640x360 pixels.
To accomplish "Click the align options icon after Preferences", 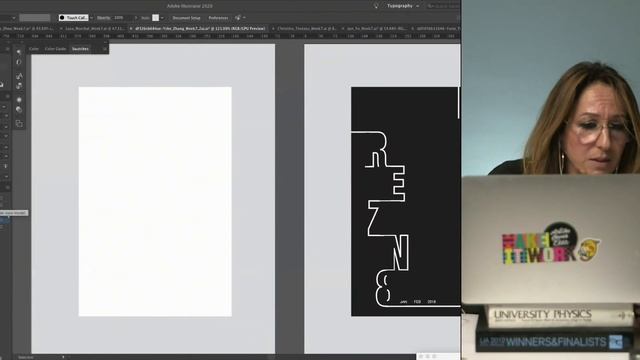I will pyautogui.click(x=238, y=18).
